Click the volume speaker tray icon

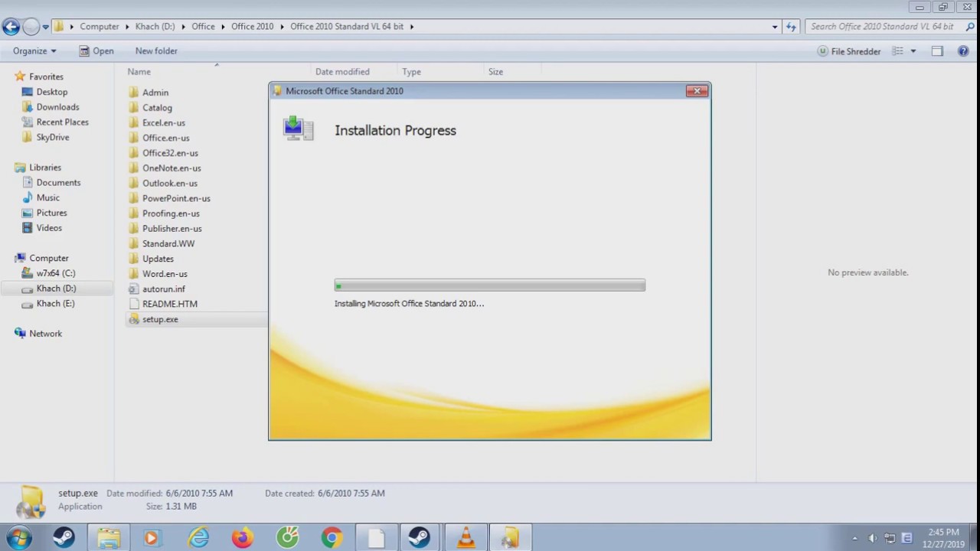pos(872,538)
